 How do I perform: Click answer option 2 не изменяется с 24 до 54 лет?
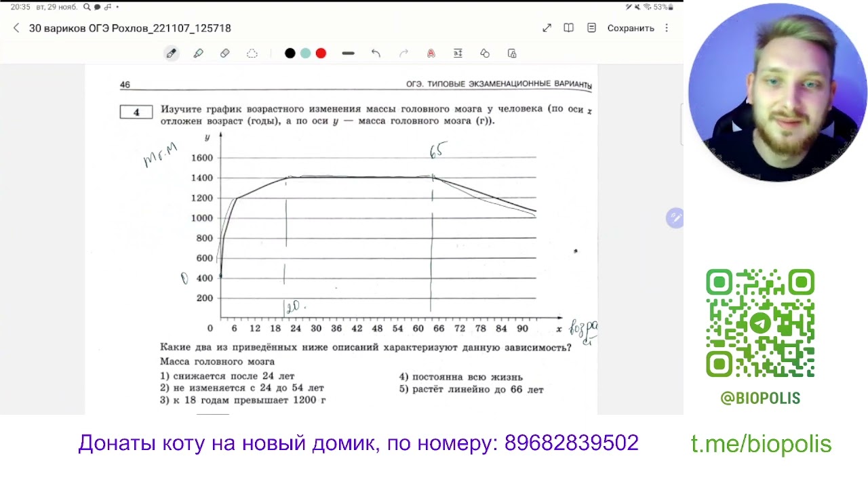coord(242,388)
